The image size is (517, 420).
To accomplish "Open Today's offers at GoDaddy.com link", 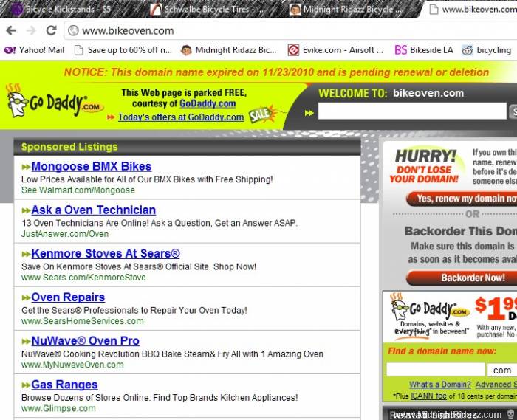I will pyautogui.click(x=181, y=117).
